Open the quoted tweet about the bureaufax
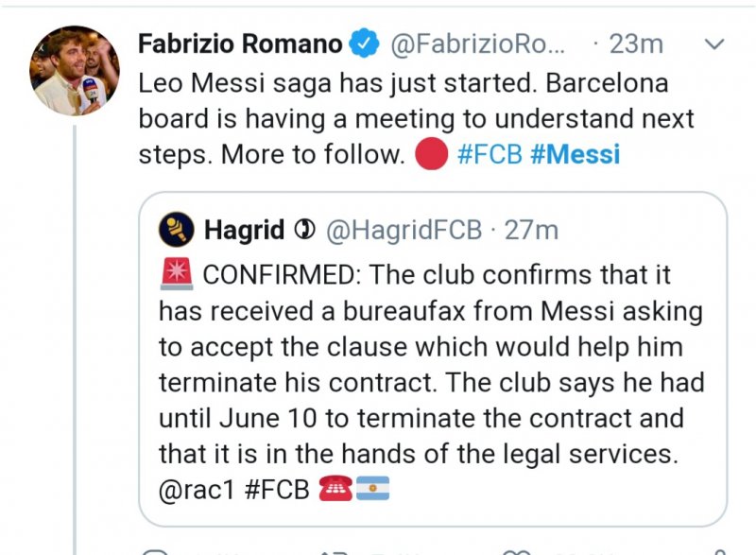This screenshot has width=756, height=555. (x=432, y=378)
